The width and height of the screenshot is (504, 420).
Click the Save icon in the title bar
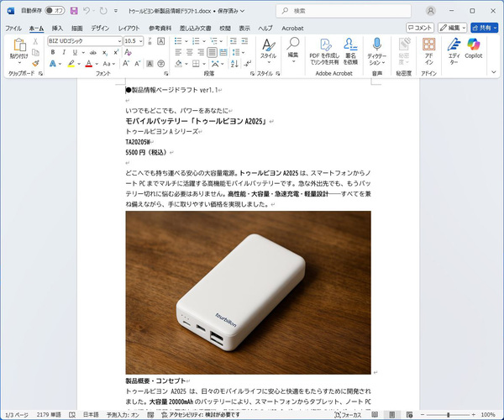(x=74, y=11)
